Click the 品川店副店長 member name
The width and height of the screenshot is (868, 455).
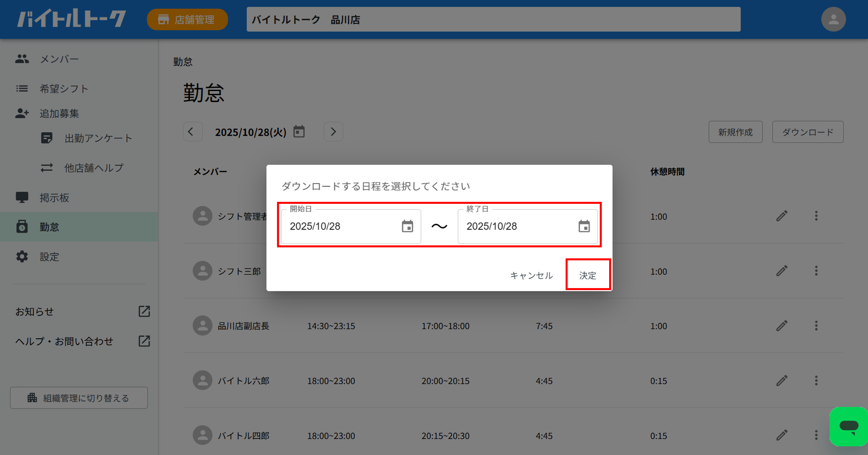pyautogui.click(x=243, y=326)
